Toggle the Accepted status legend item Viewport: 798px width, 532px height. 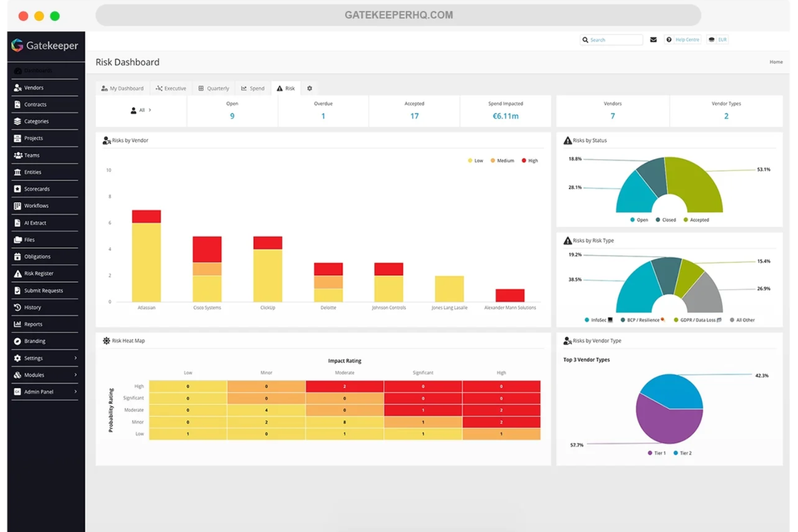696,220
